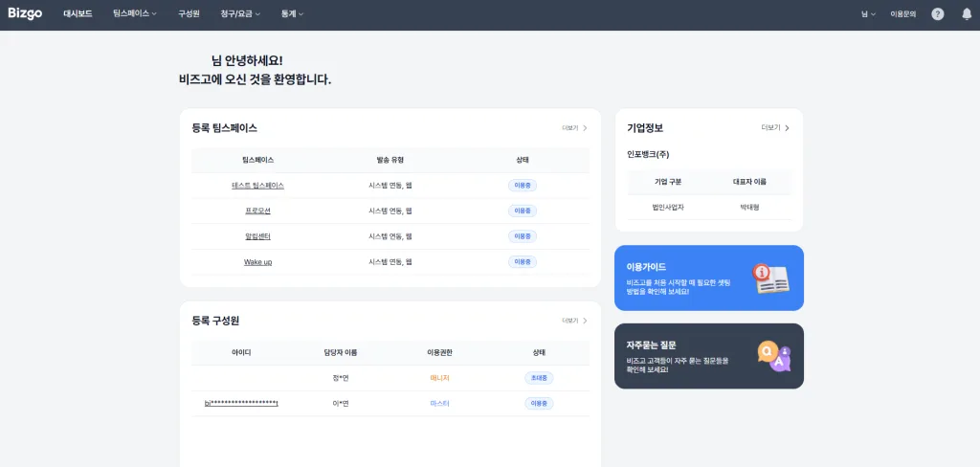The image size is (980, 467).
Task: Click the 이용문의 link
Action: coord(903,13)
